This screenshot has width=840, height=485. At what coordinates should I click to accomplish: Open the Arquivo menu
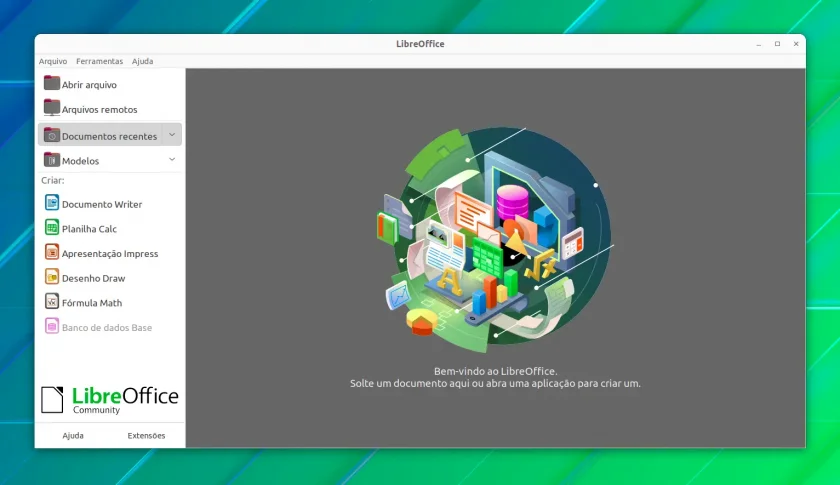[x=52, y=61]
